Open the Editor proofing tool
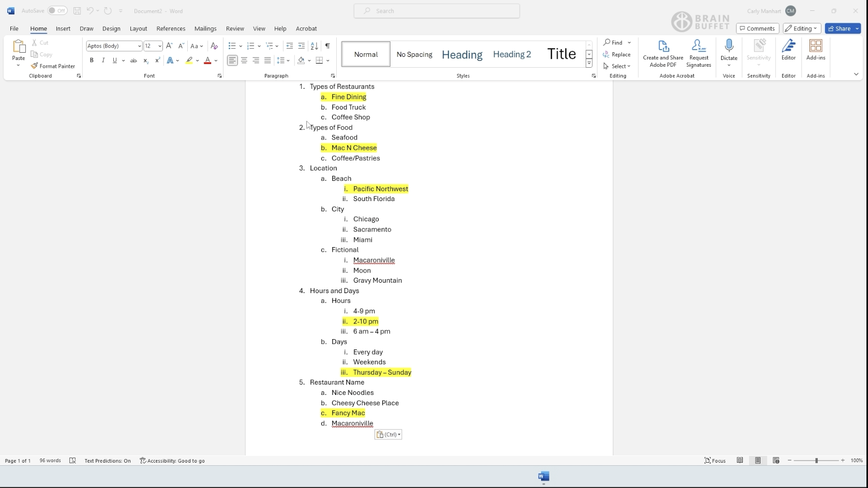The image size is (868, 488). 788,50
